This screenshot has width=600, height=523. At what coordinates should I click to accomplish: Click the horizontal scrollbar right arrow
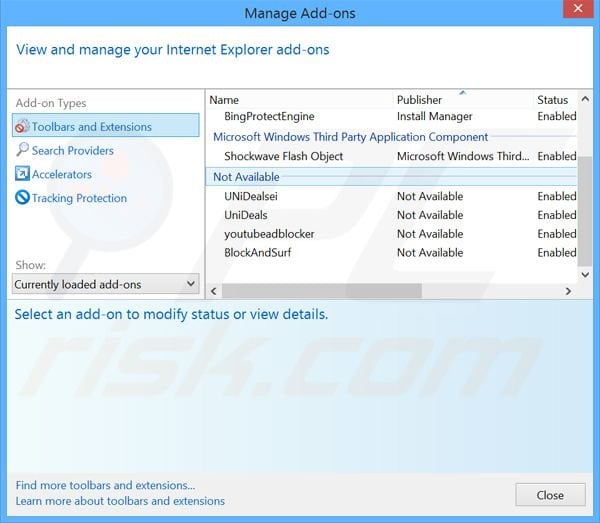coord(568,291)
